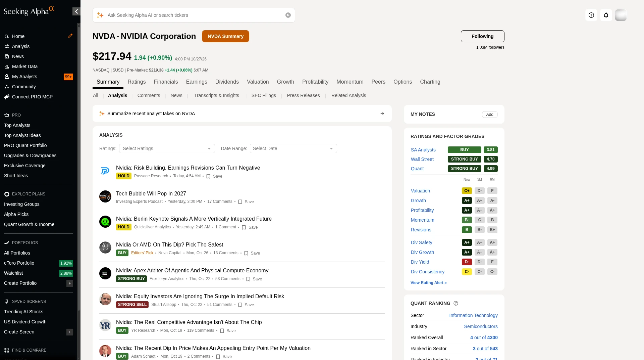Open arrow on Summarize recent analyst takes
Image resolution: width=644 pixels, height=360 pixels.
pyautogui.click(x=382, y=114)
